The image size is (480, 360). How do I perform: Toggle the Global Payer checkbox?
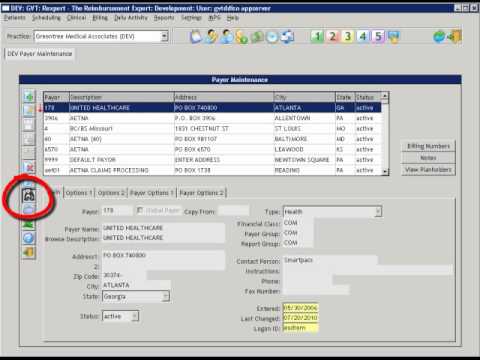pyautogui.click(x=140, y=210)
